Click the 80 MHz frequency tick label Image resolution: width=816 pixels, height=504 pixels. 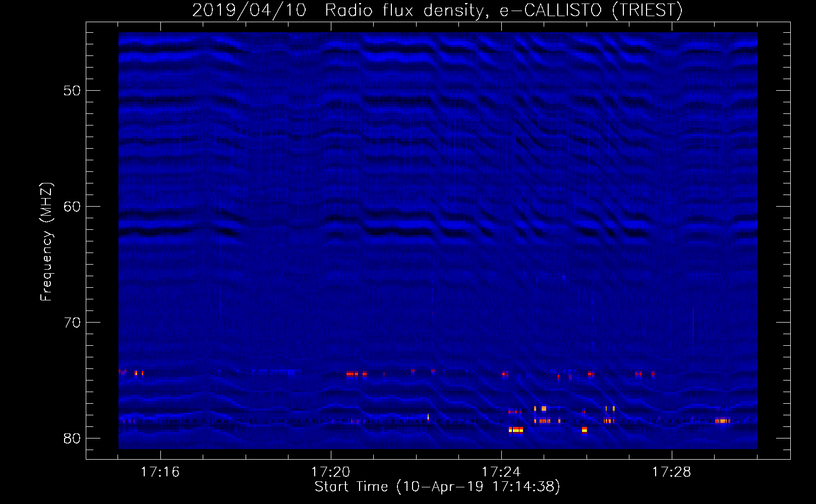click(72, 438)
